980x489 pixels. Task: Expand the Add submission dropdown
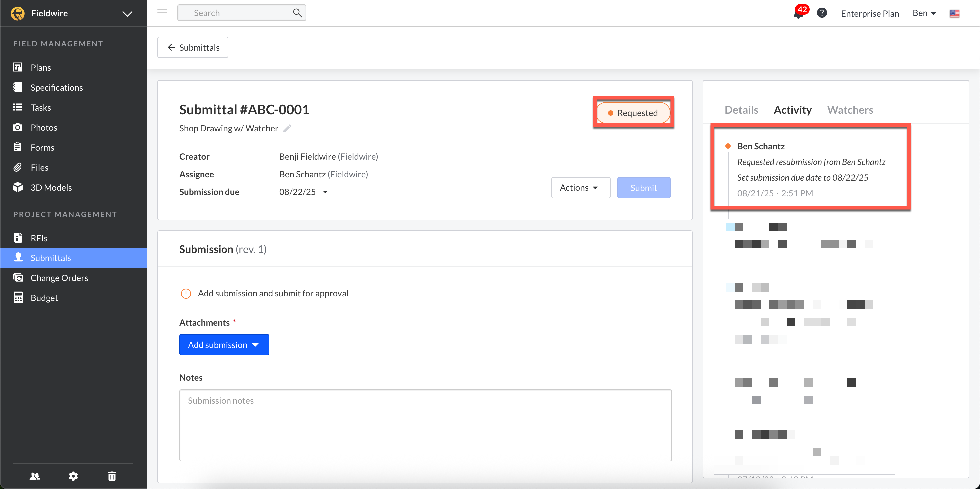224,345
